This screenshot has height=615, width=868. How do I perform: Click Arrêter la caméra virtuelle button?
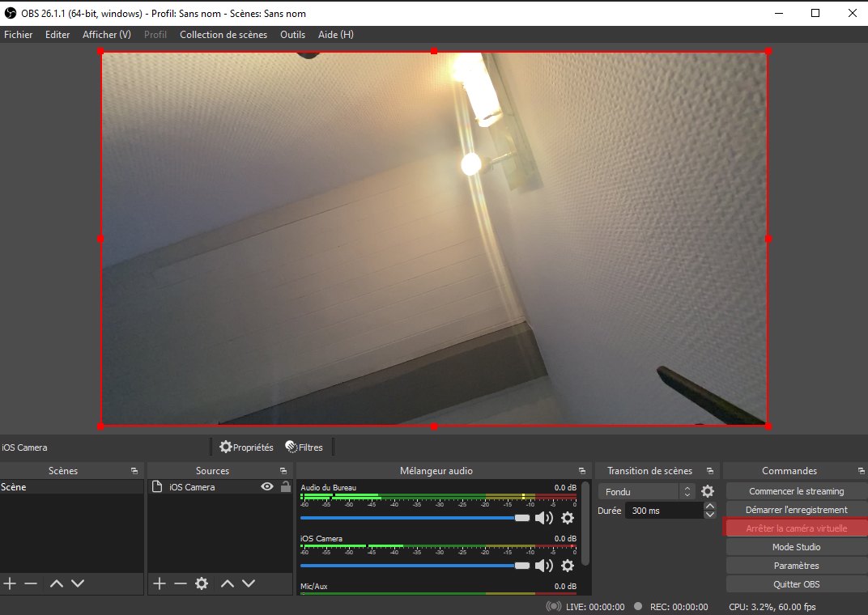[796, 528]
